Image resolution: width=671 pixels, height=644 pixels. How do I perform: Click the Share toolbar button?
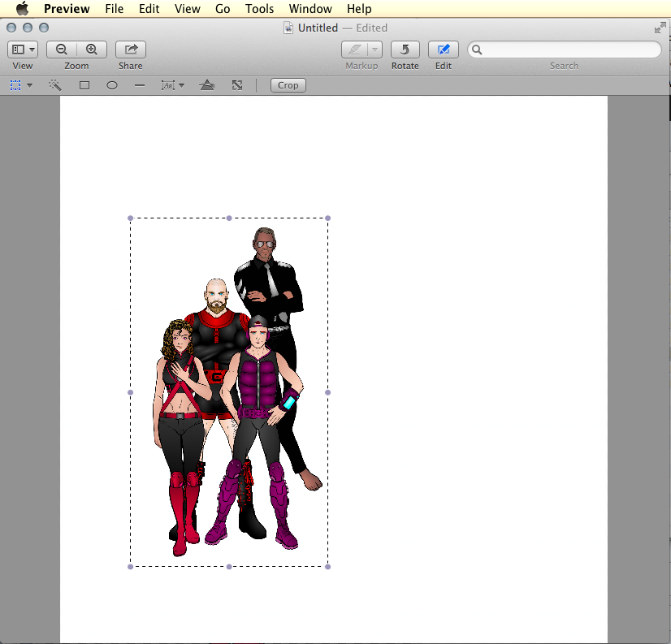point(130,50)
